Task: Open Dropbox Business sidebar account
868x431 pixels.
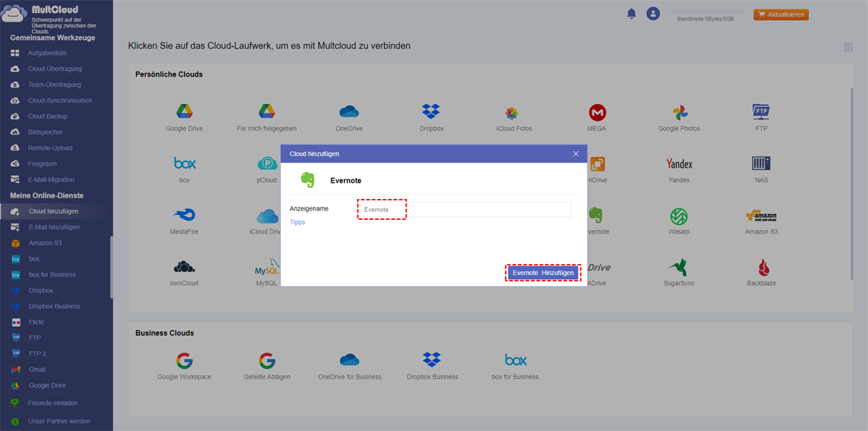Action: tap(54, 307)
